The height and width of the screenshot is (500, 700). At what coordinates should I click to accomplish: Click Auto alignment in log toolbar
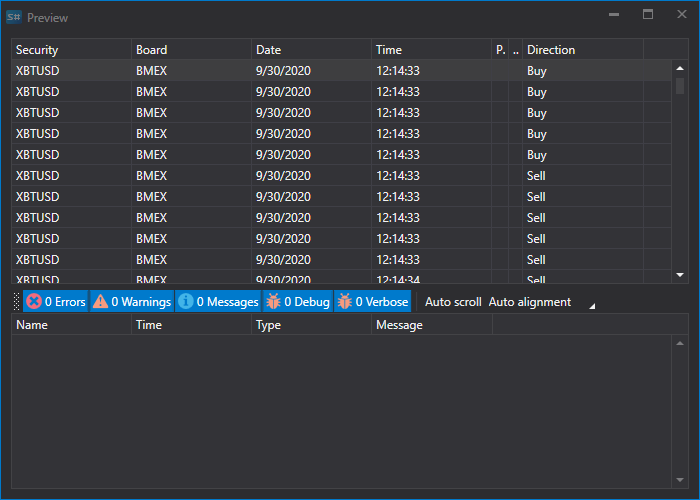coord(529,302)
